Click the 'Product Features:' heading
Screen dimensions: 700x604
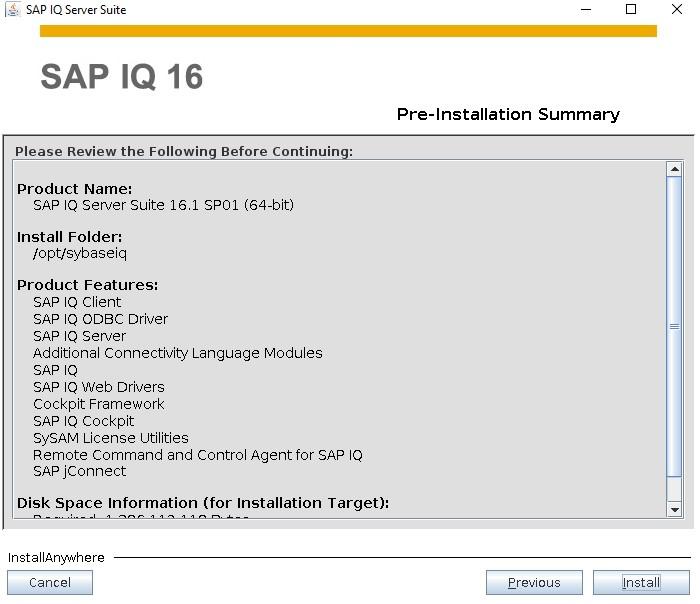(88, 285)
